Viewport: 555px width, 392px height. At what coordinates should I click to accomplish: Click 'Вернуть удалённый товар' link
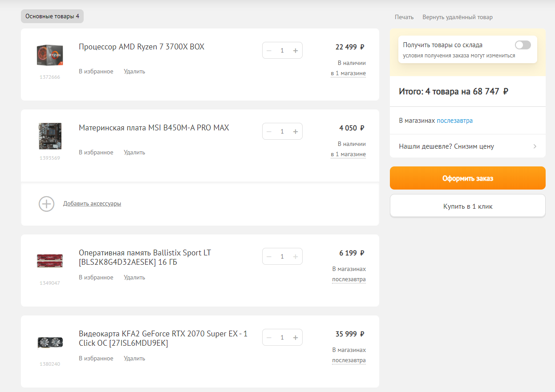[x=458, y=17]
